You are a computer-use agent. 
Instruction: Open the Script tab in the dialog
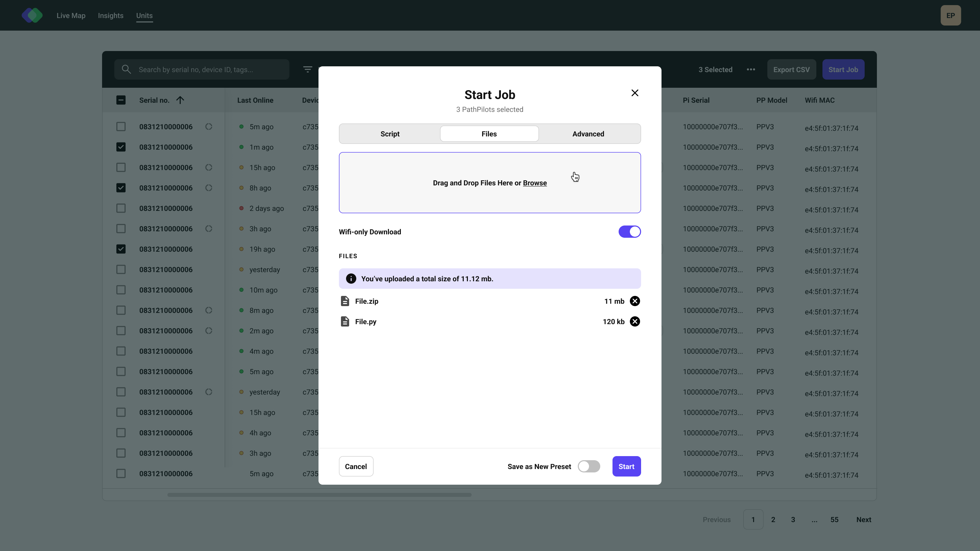tap(390, 133)
